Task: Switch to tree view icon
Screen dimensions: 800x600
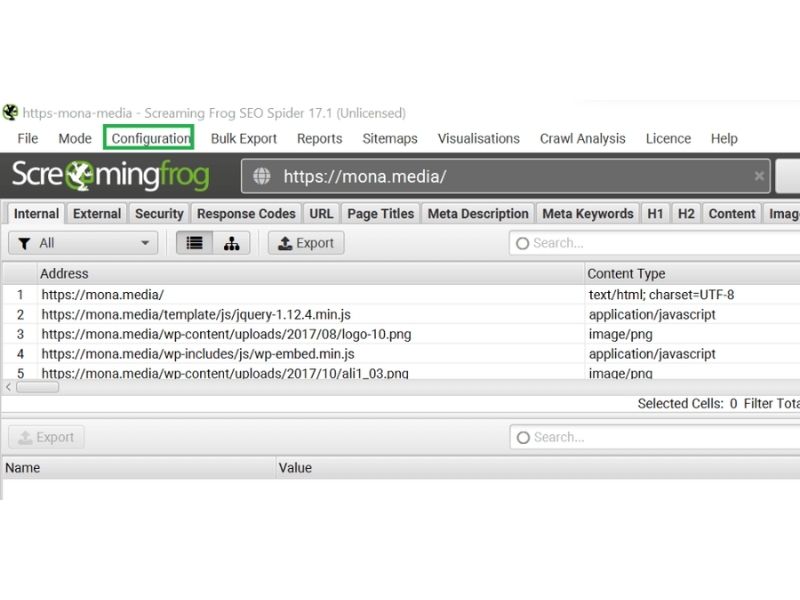Action: click(232, 243)
